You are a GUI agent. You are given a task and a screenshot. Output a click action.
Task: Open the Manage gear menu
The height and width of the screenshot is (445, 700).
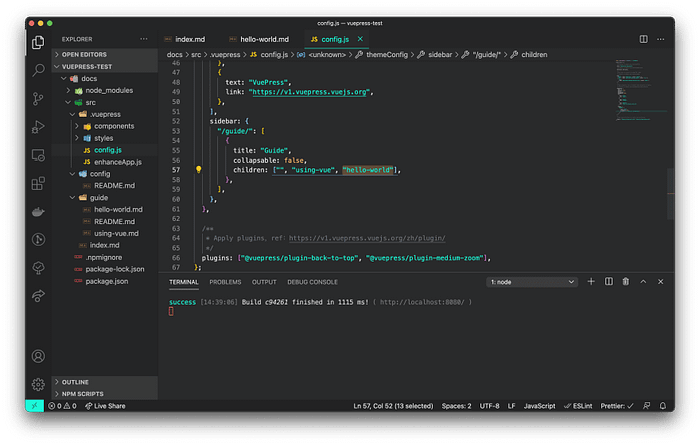point(38,384)
